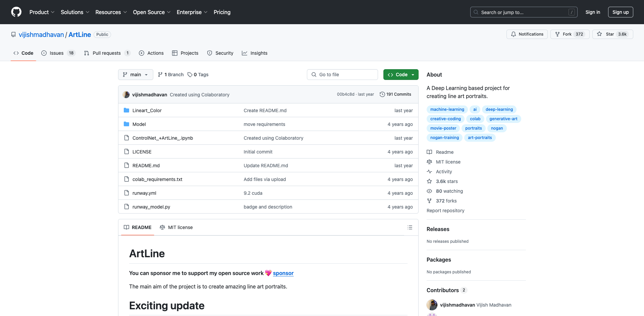Click the ai topic tag
This screenshot has height=316, width=644.
pos(475,109)
